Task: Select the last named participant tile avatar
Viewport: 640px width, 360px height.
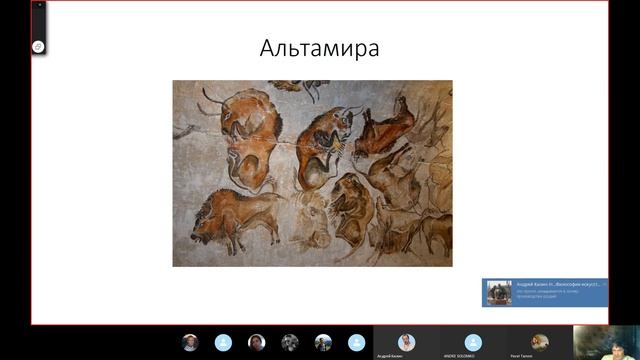Action: click(540, 342)
